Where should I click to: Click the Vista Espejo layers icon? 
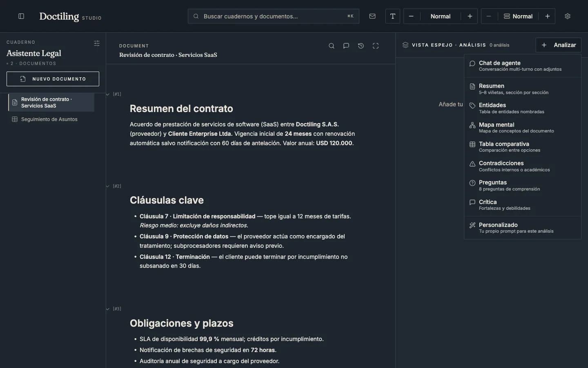(405, 45)
